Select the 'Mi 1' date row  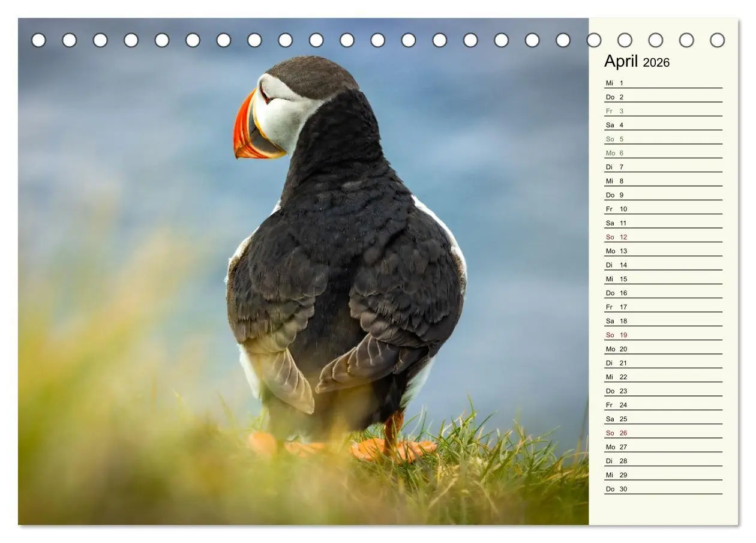pos(663,83)
